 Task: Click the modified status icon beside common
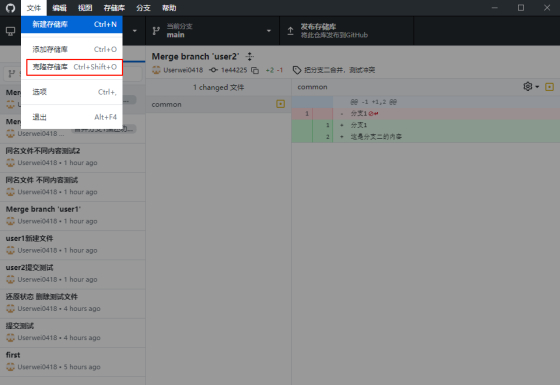pyautogui.click(x=280, y=104)
